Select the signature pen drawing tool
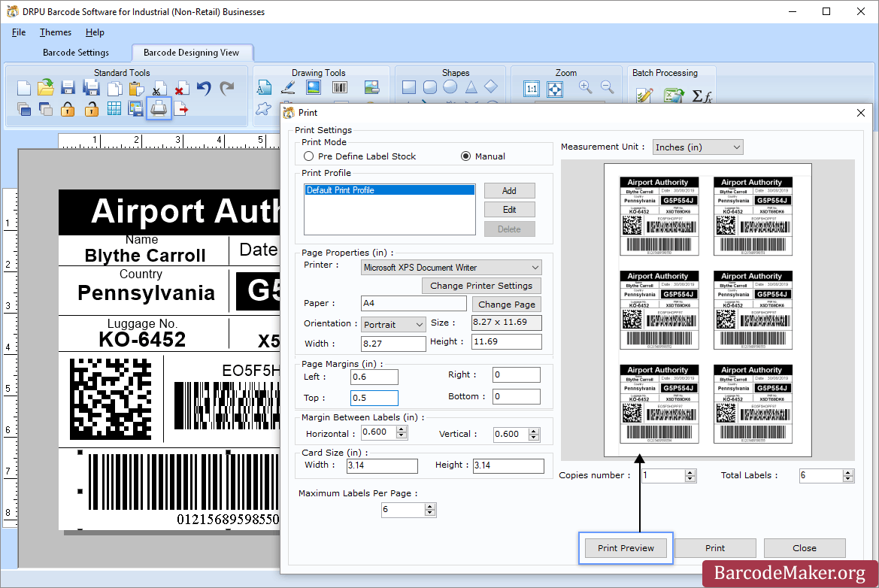The image size is (879, 588). point(288,87)
